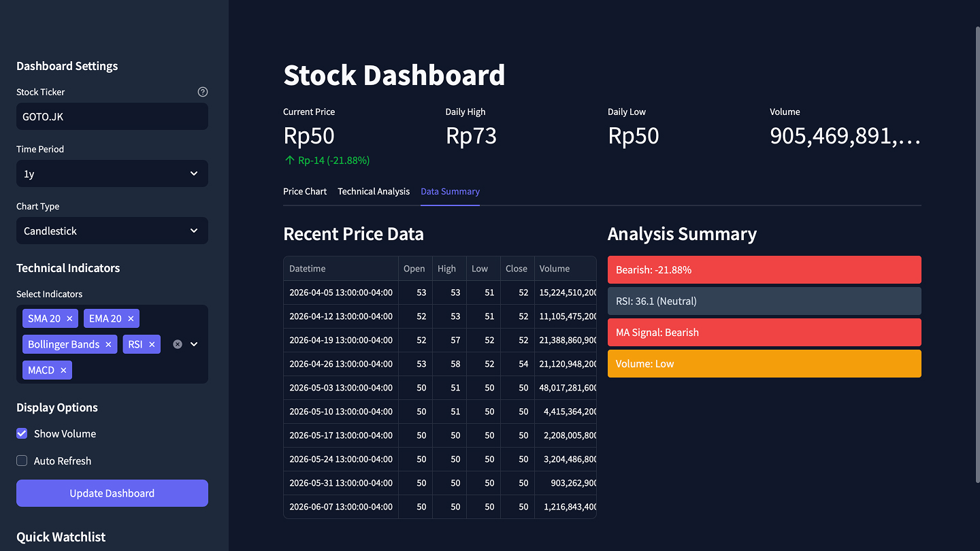
Task: Remove the MACD indicator tag
Action: pyautogui.click(x=63, y=370)
